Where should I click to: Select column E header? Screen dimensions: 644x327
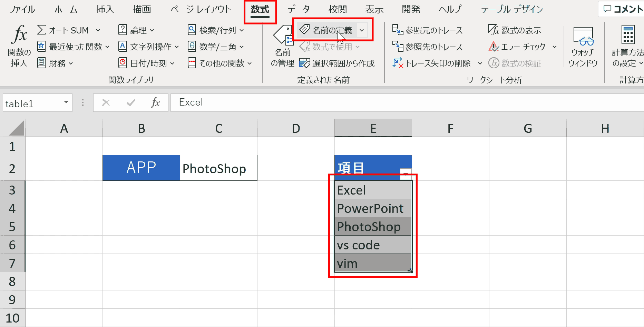pos(373,128)
